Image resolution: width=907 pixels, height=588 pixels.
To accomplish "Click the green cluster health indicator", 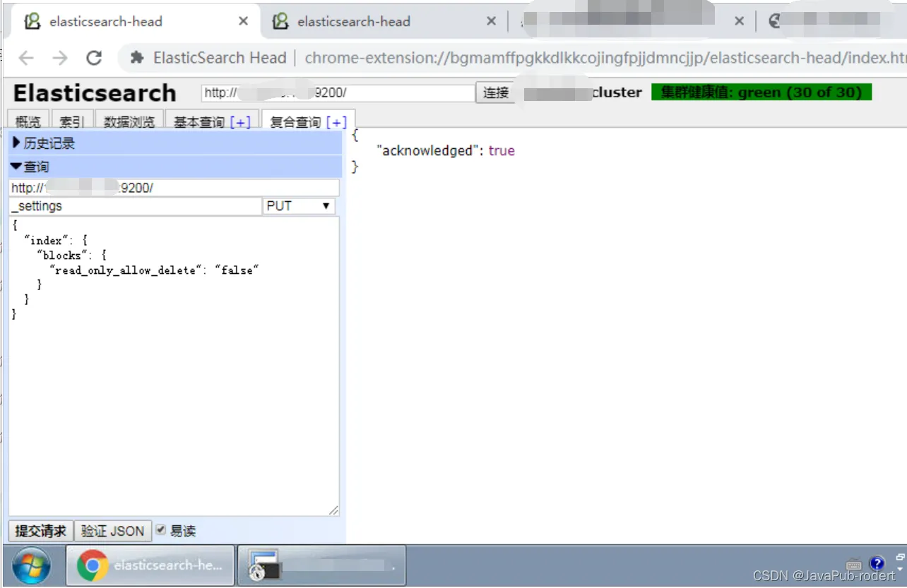I will tap(761, 92).
